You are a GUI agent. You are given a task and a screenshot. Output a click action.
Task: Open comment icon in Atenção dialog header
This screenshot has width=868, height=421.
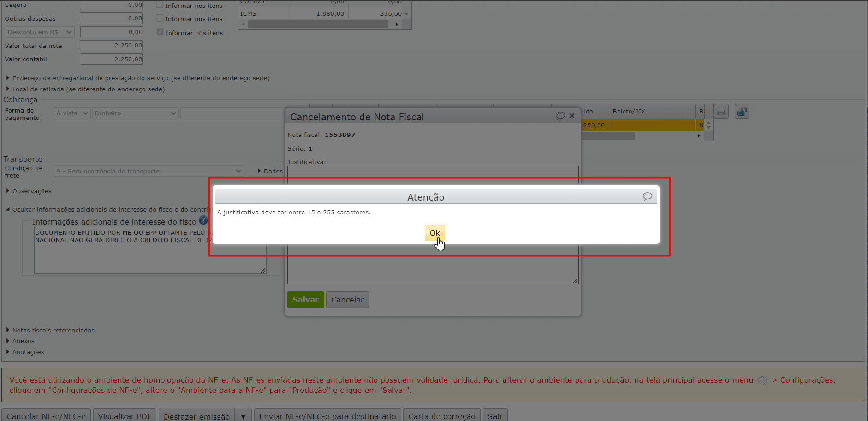click(x=648, y=196)
